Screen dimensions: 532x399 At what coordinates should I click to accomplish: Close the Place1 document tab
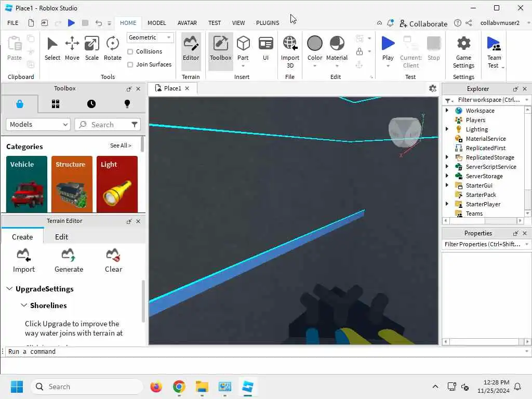(x=187, y=88)
